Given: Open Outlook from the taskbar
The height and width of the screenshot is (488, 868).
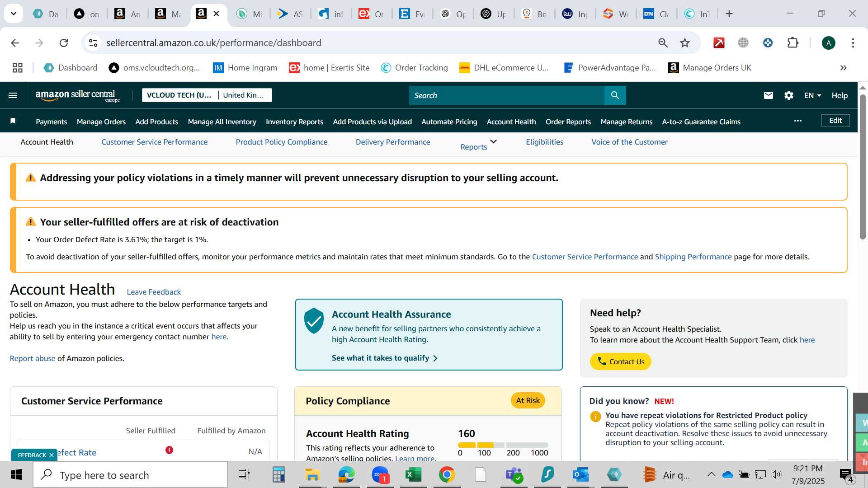Looking at the screenshot, I should 580,475.
